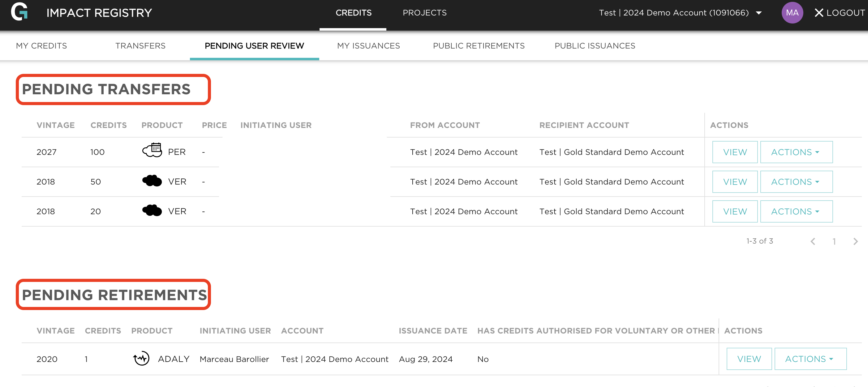
Task: Click the PER product icon for vintage 2027
Action: (x=152, y=150)
